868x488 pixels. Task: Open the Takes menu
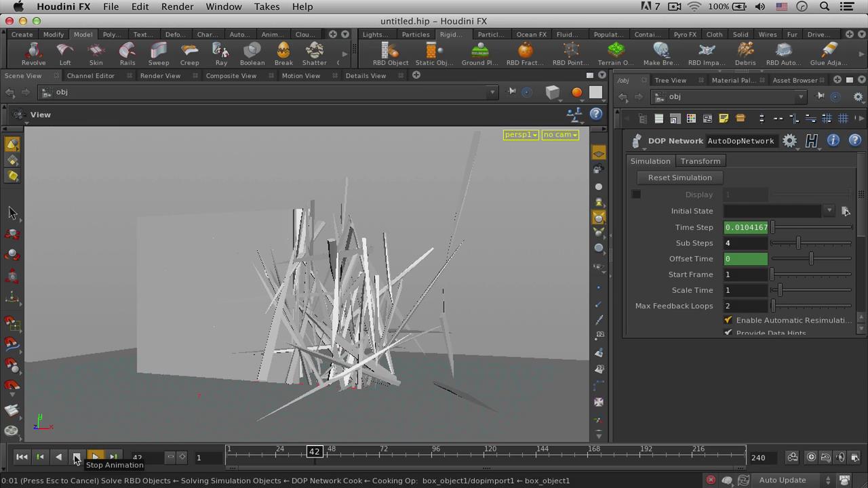tap(267, 7)
